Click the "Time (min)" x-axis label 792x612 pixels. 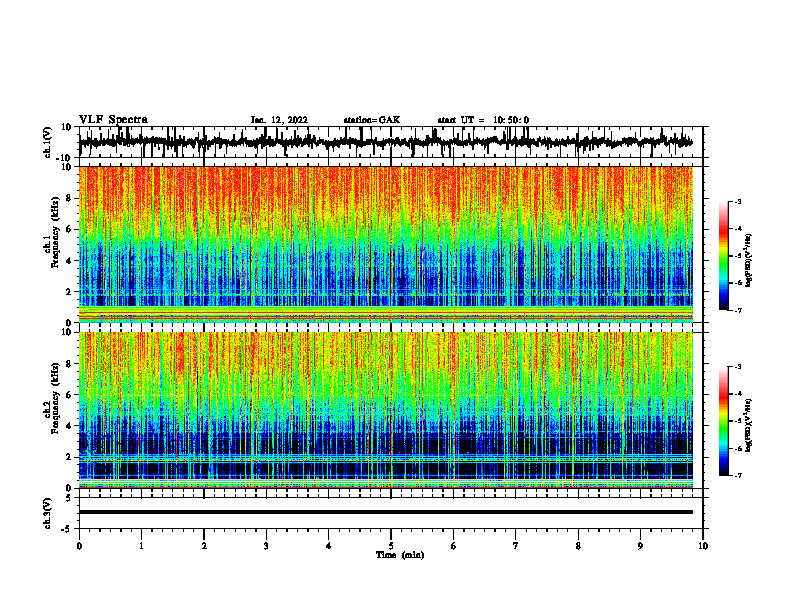[x=400, y=555]
